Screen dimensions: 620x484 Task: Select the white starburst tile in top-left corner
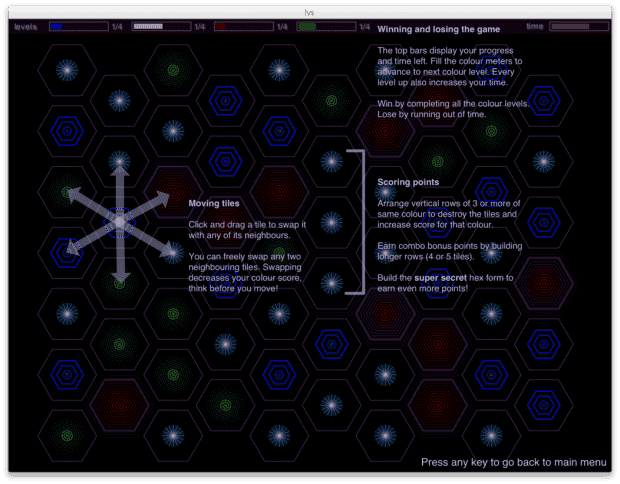point(66,70)
